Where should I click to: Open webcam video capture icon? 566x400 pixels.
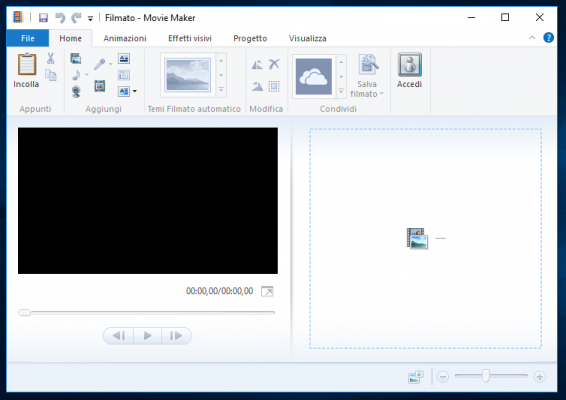click(x=76, y=91)
